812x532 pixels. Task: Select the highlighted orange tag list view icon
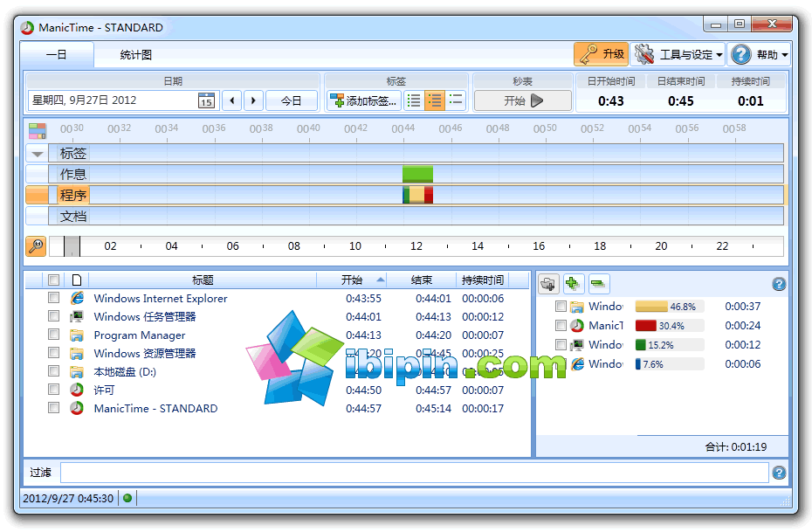coord(435,100)
